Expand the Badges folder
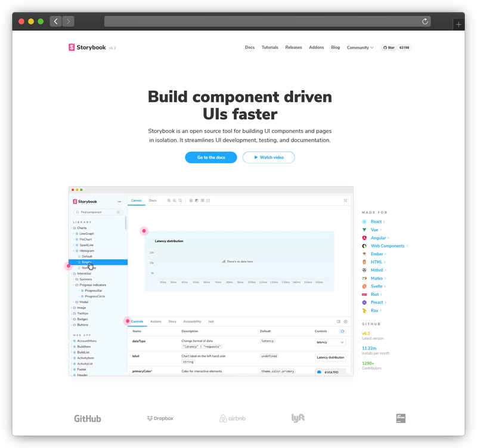This screenshot has height=448, width=477. click(x=80, y=319)
